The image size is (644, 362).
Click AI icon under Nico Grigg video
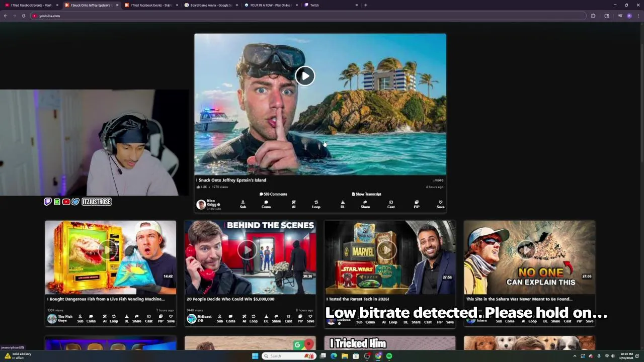293,204
